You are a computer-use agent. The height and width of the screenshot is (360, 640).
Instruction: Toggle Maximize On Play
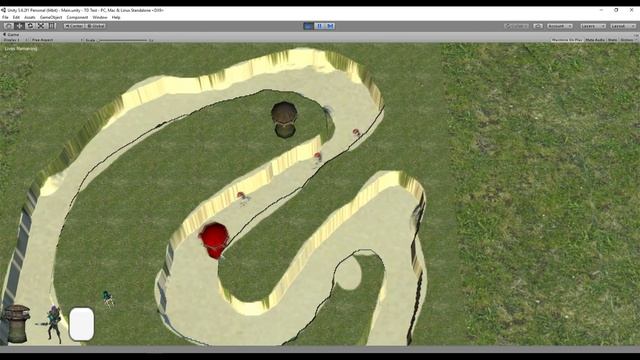(x=567, y=40)
